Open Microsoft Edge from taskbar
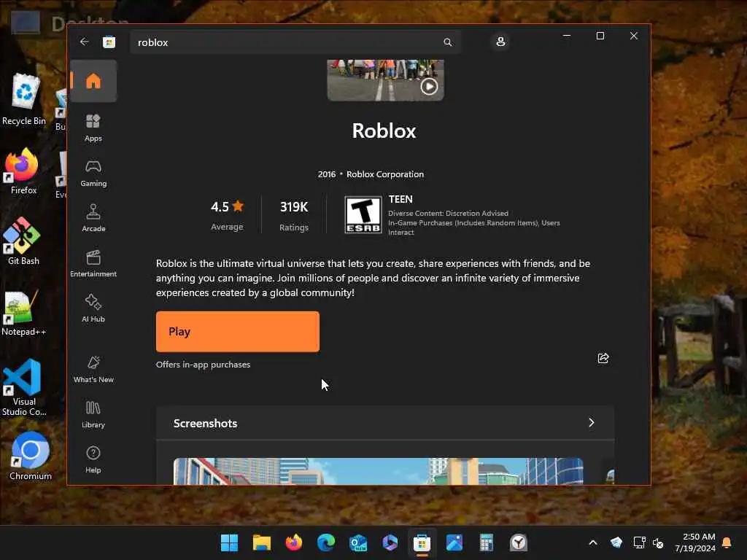 tap(326, 542)
